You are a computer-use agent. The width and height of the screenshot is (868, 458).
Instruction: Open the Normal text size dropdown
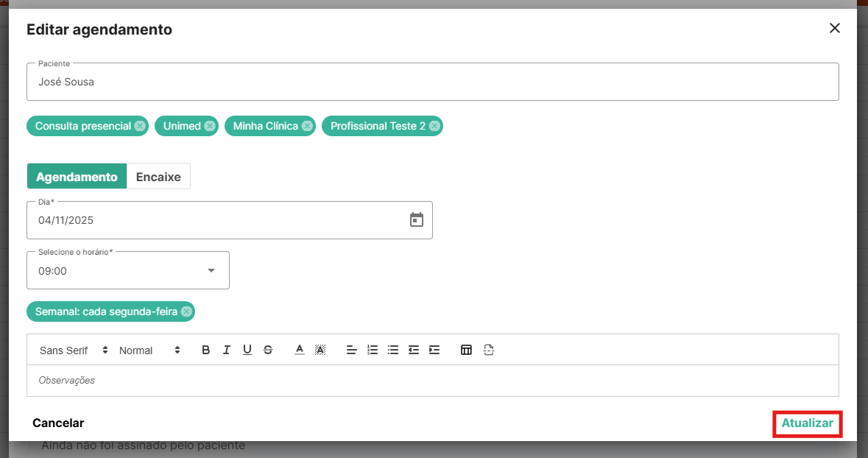point(149,350)
